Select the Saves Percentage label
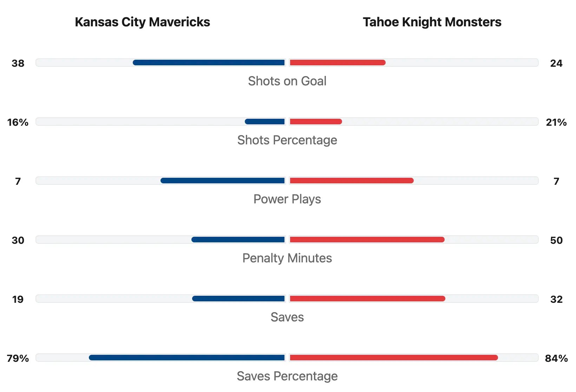The height and width of the screenshot is (392, 576). (x=287, y=376)
